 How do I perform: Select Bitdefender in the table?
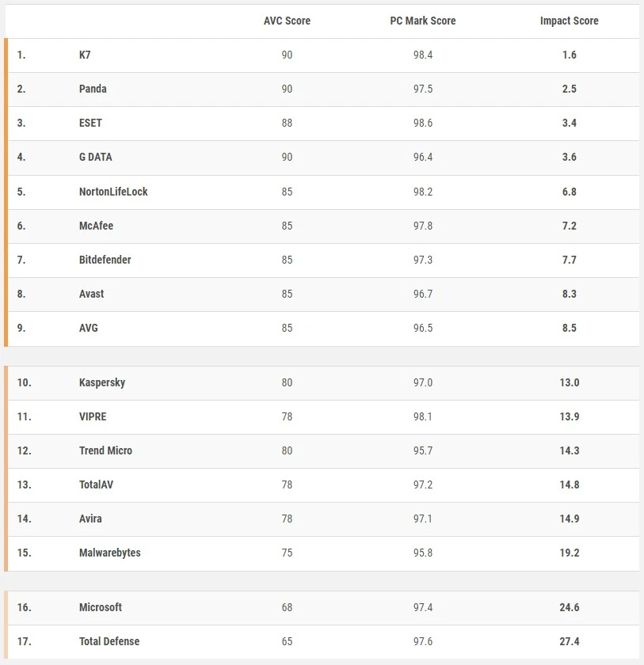[105, 260]
